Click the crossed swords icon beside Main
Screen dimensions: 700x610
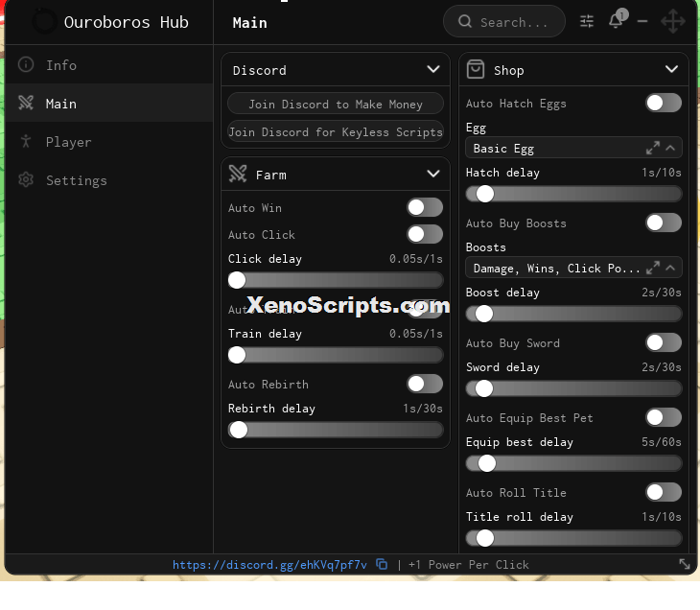tap(26, 103)
